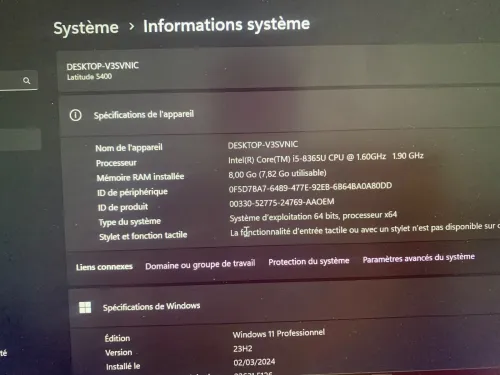Click the Informations système breadcrumb title
This screenshot has height=375, width=500.
point(227,25)
